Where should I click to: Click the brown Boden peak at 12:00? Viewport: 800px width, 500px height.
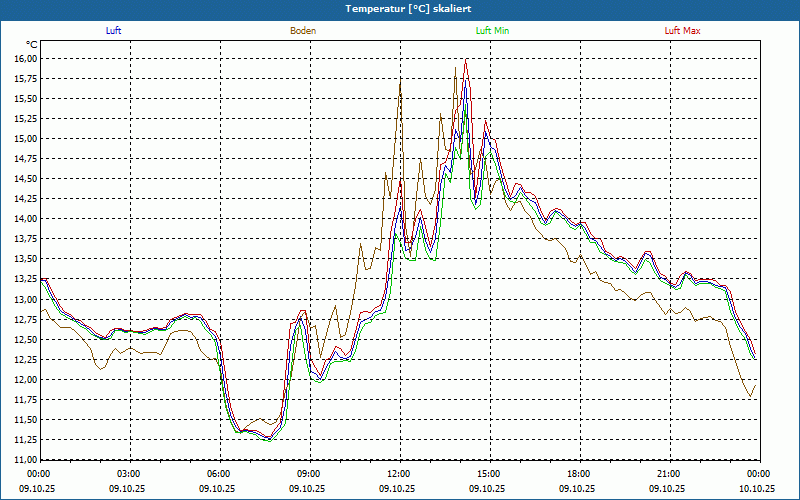(x=401, y=82)
